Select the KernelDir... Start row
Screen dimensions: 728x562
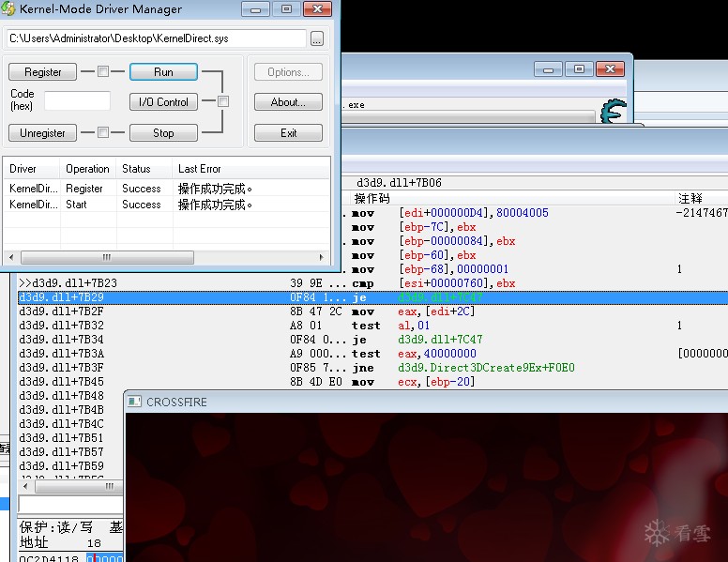click(167, 205)
